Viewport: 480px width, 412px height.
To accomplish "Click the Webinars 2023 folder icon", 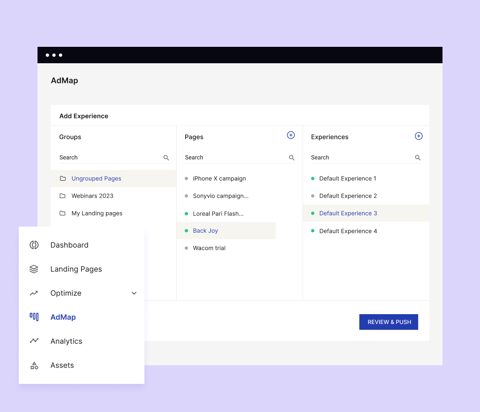I will (x=62, y=196).
